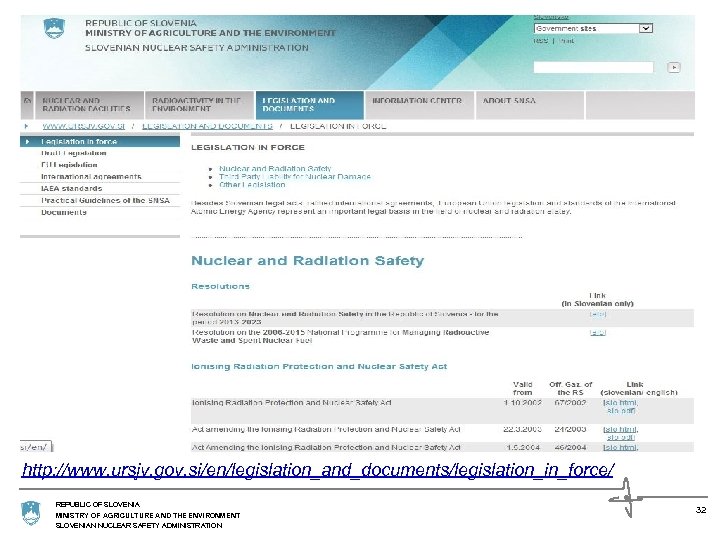Open the RSS link in header
The image size is (720, 540).
point(541,41)
